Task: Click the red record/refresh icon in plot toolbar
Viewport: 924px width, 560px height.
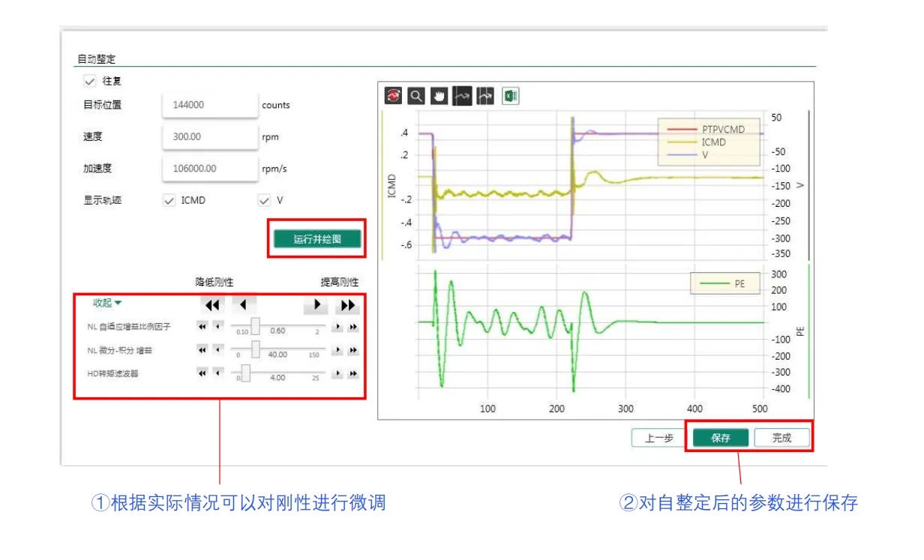Action: point(393,96)
